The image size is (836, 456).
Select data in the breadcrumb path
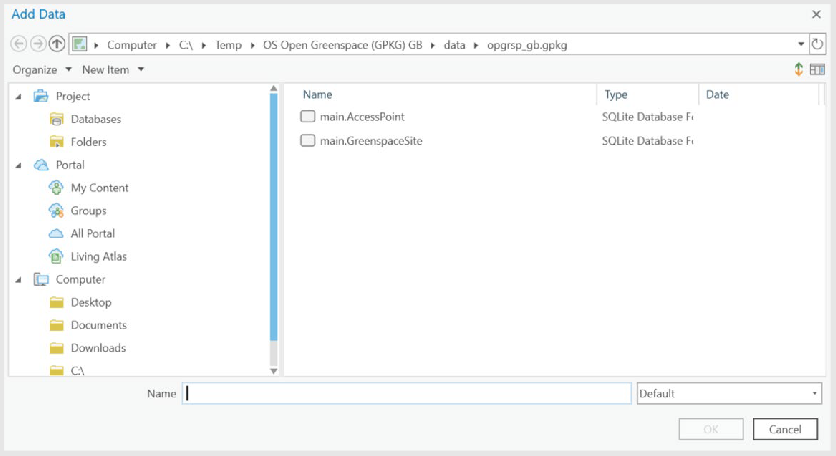point(454,45)
